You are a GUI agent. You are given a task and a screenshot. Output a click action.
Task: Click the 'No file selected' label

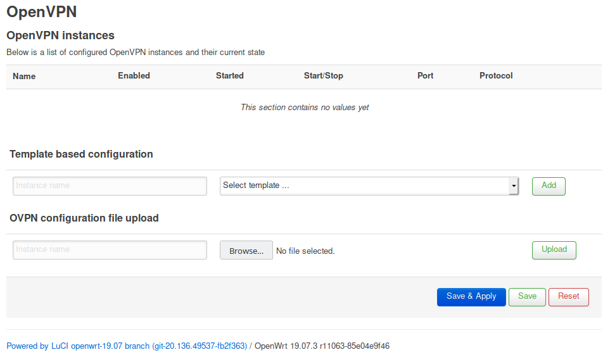coord(305,251)
